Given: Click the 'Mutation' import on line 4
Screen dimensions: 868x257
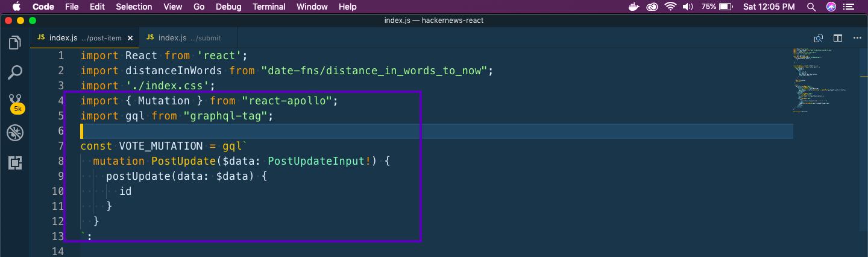Looking at the screenshot, I should 164,101.
